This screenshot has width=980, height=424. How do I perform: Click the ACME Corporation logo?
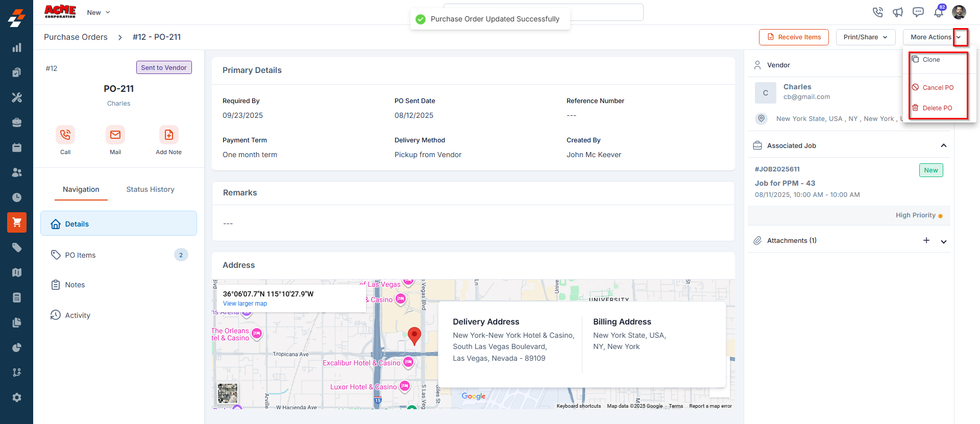pos(60,12)
